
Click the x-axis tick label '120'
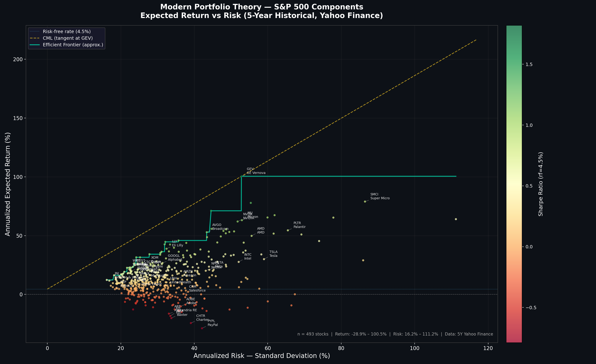[488, 348]
